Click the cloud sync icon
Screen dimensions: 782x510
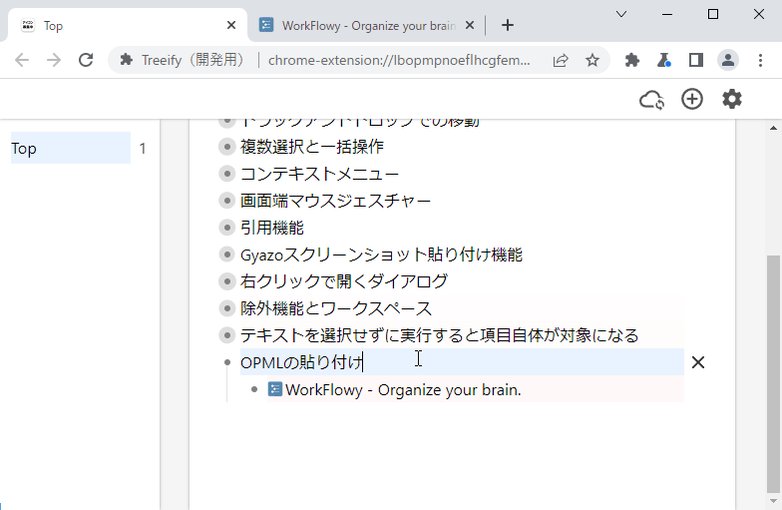[651, 100]
